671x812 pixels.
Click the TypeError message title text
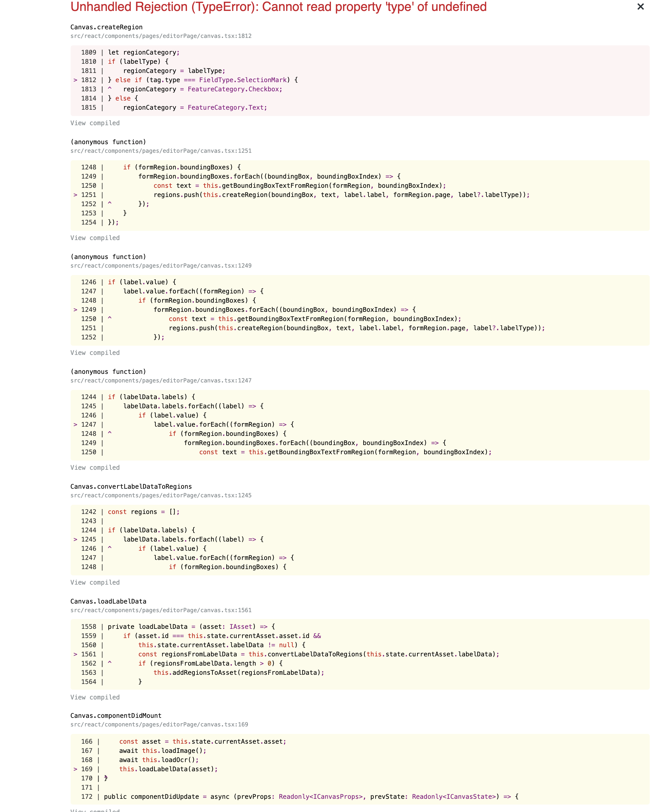click(x=277, y=7)
